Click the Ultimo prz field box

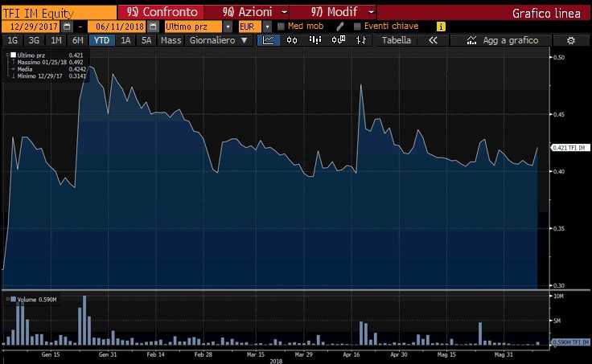[x=193, y=27]
